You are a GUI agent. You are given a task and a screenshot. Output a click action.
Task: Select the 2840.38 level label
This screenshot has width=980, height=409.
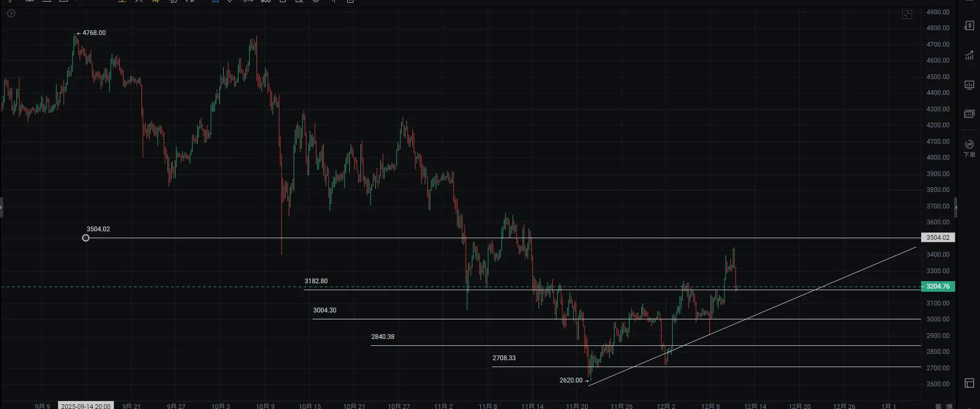pos(383,337)
